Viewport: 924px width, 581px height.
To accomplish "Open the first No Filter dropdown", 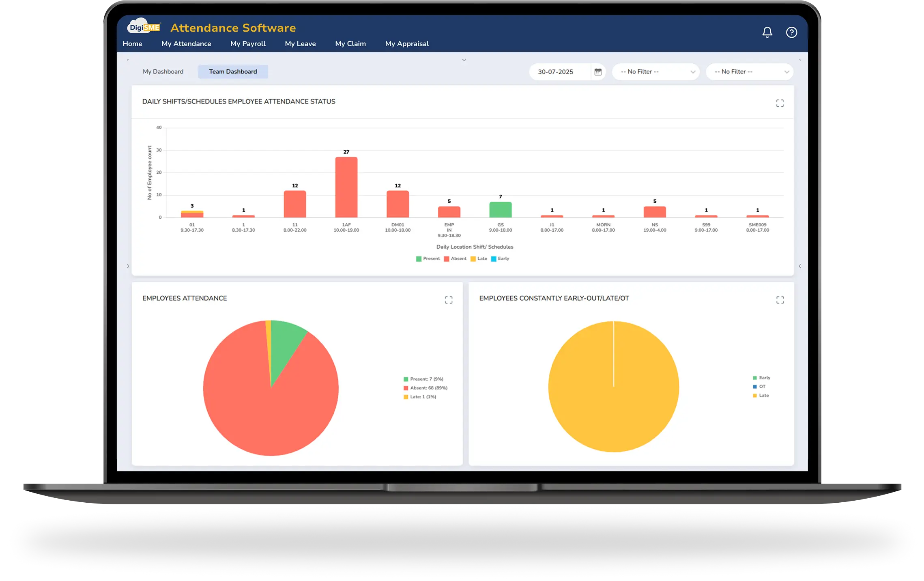I will [x=655, y=71].
